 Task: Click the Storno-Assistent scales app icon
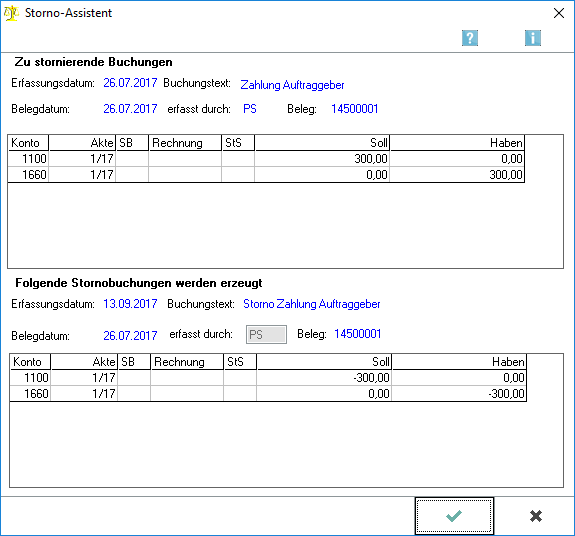click(11, 13)
